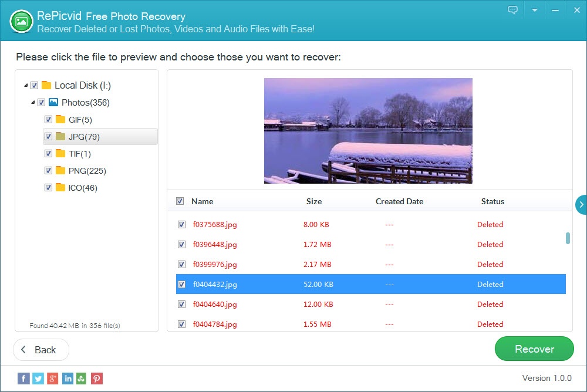Select the TIF(1) tree label
Viewport: 587px width, 392px height.
80,154
